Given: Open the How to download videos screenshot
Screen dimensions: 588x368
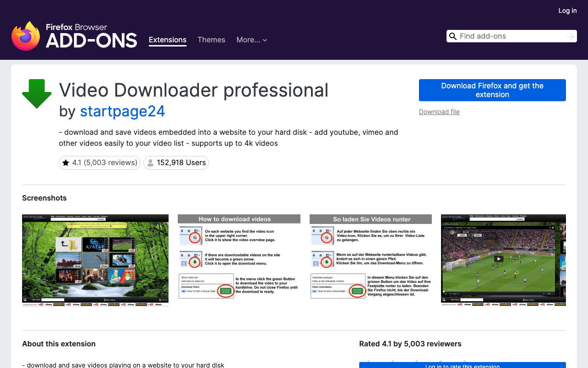Looking at the screenshot, I should pyautogui.click(x=239, y=259).
